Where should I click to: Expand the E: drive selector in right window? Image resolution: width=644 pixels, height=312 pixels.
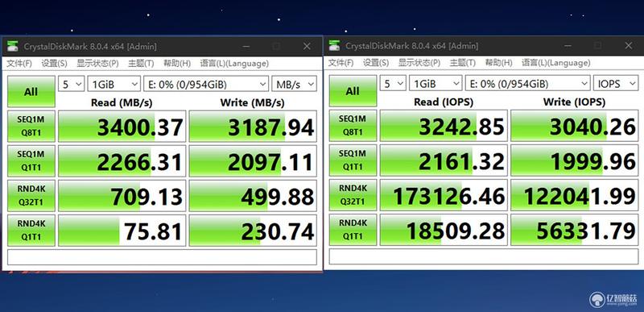(528, 84)
